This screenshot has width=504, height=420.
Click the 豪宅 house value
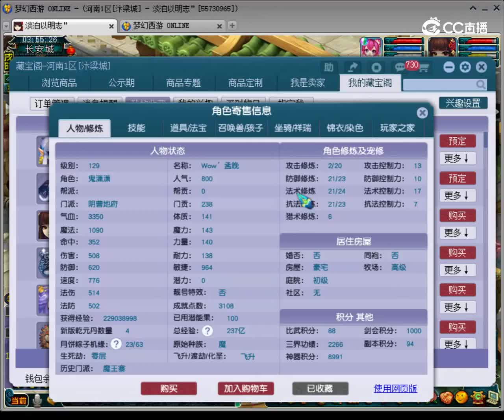(321, 268)
